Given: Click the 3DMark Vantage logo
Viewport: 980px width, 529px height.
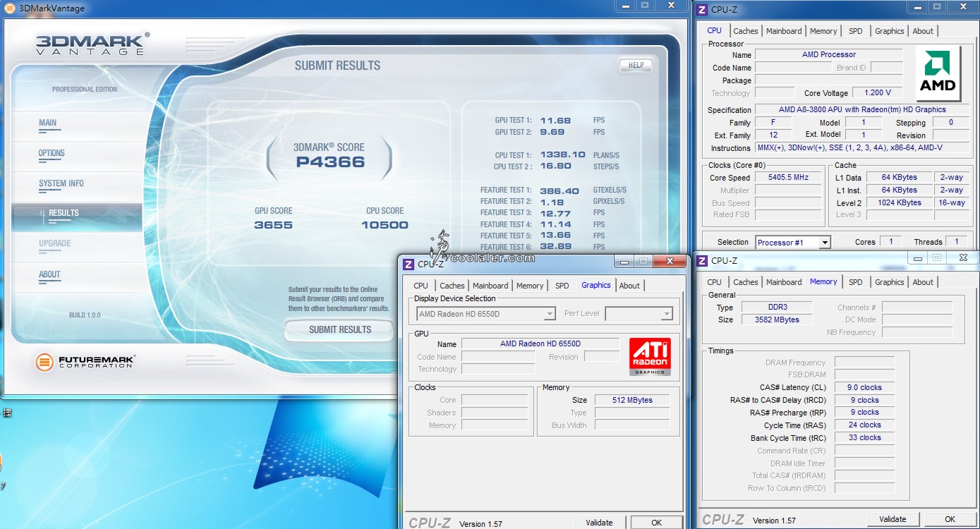Looking at the screenshot, I should tap(92, 44).
